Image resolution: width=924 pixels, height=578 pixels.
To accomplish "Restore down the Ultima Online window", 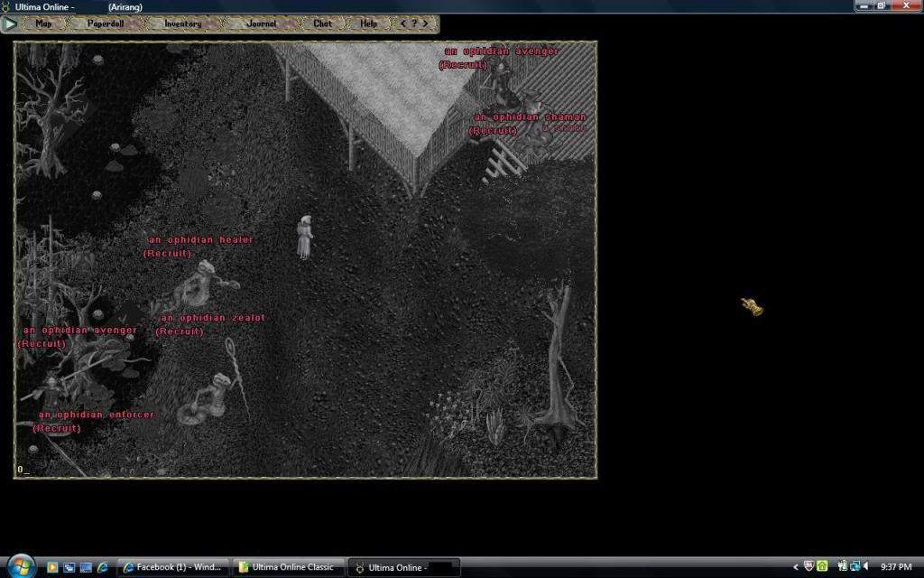I will click(881, 6).
